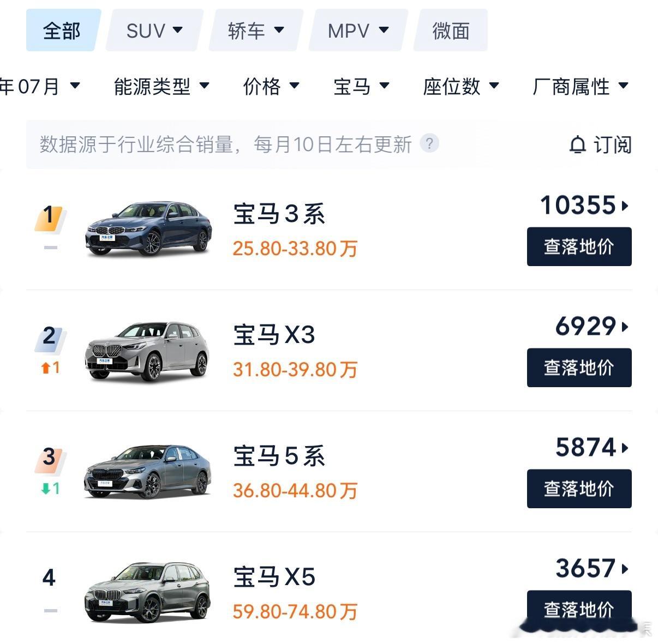
Task: Click the rank 1 gold badge
Action: [50, 217]
